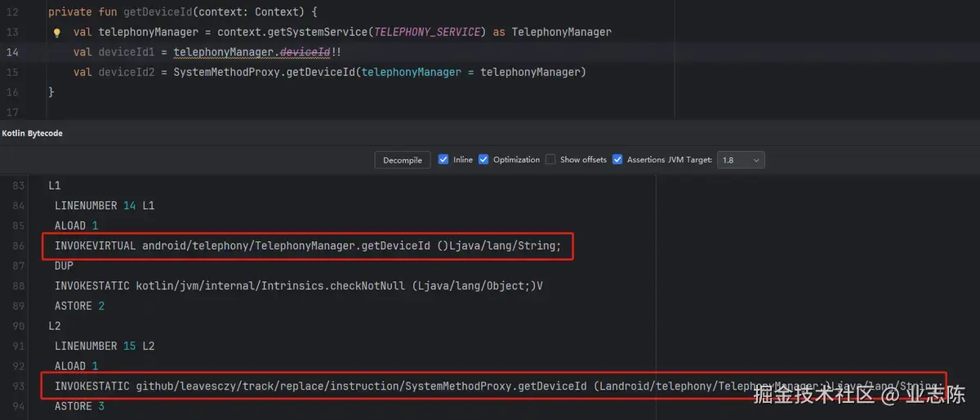This screenshot has height=420, width=980.
Task: Click INVOKEVIRTUAL instruction on bytecode line 86
Action: click(308, 246)
